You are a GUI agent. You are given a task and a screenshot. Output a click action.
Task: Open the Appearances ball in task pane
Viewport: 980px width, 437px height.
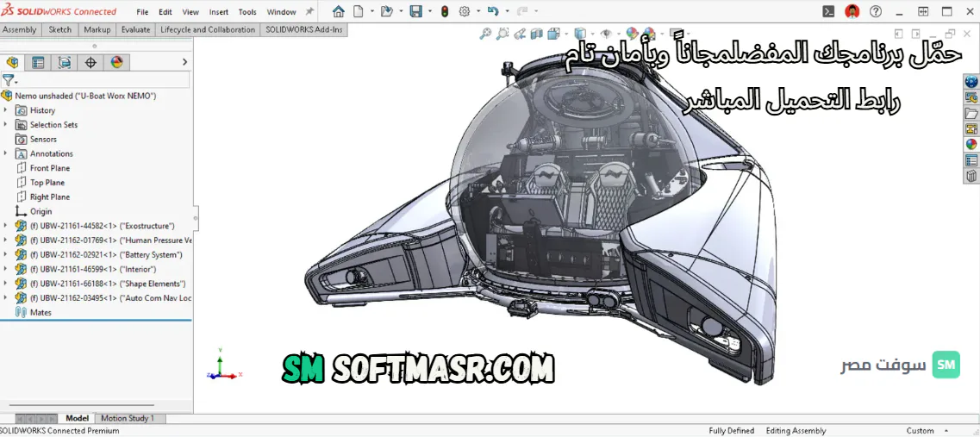971,145
